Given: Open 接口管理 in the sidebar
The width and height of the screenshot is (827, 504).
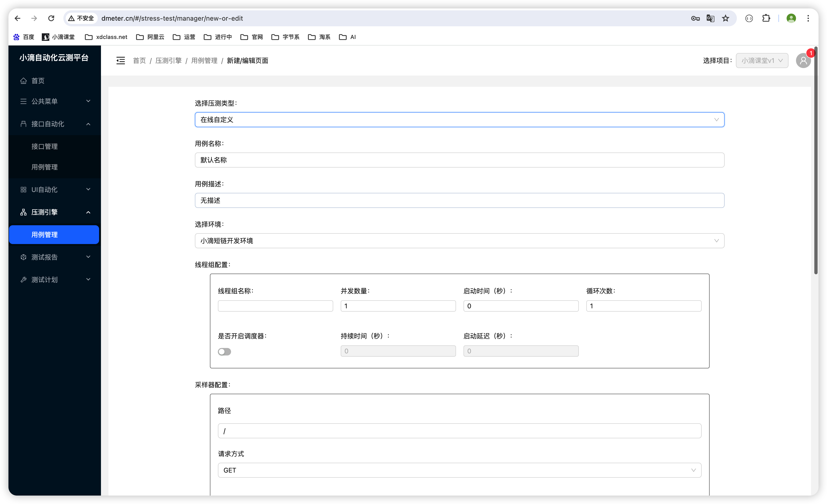Looking at the screenshot, I should [44, 147].
